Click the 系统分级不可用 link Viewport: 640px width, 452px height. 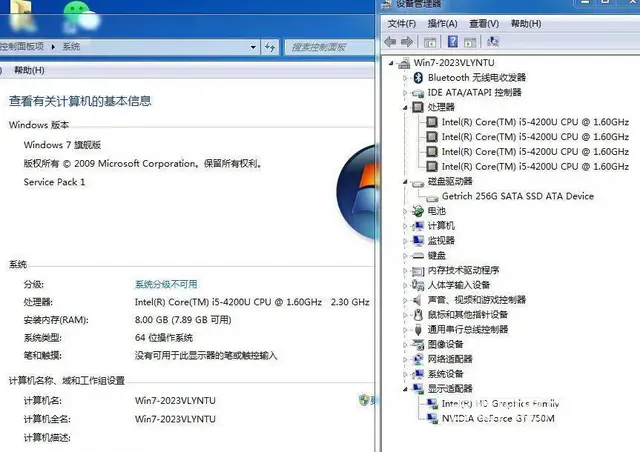[166, 284]
